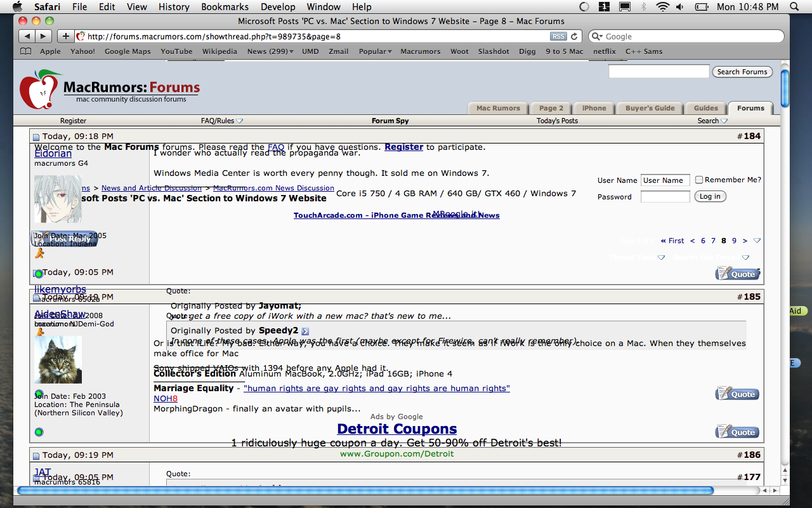Click the sync circle menu bar icon
This screenshot has height=508, width=812.
(x=584, y=7)
